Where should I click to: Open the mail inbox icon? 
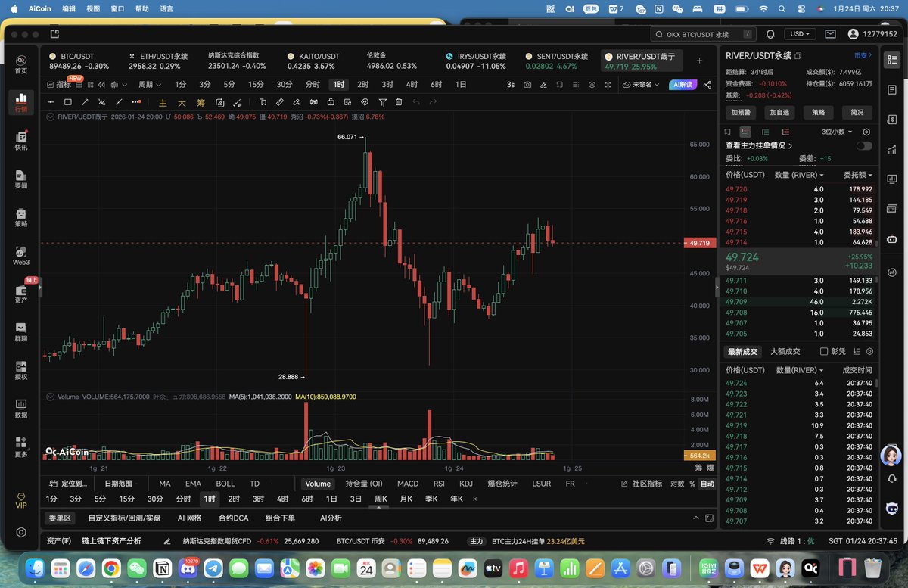(x=830, y=34)
